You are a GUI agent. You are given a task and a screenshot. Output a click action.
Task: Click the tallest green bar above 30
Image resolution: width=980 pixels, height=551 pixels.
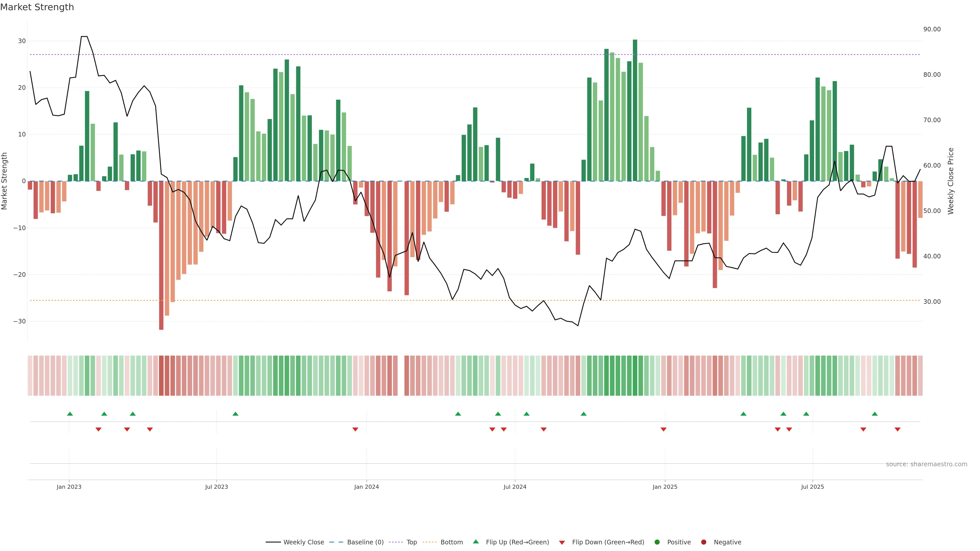635,110
